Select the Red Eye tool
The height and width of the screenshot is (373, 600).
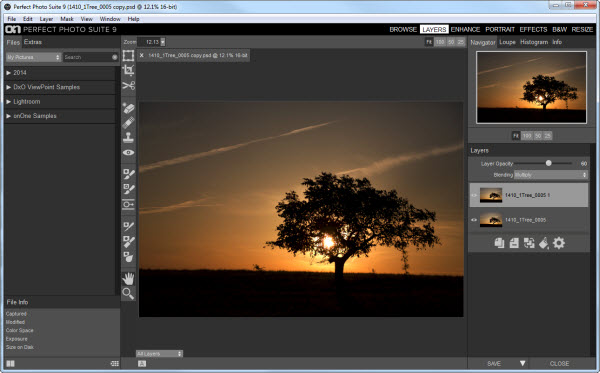coord(128,152)
